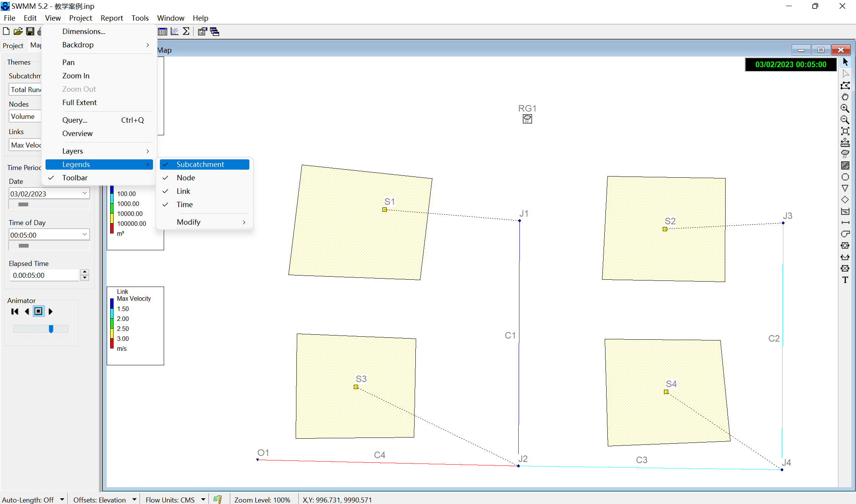Select the subcatchment drawing tool
The height and width of the screenshot is (504, 856).
coord(845,165)
